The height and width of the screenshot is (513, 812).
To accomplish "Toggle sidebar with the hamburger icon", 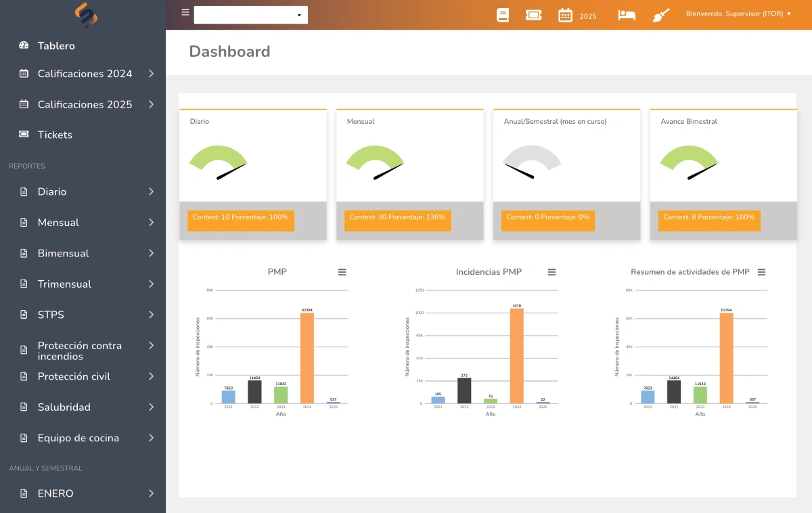I will (x=185, y=12).
